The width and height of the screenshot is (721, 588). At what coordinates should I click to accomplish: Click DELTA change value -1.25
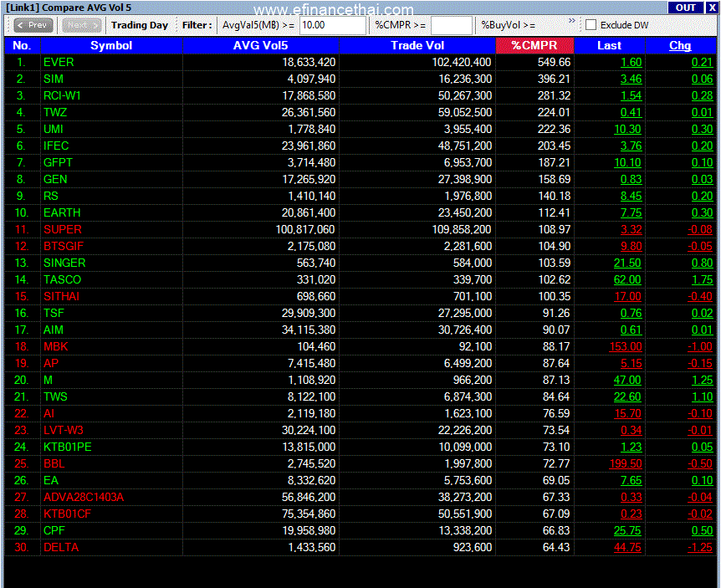[700, 548]
